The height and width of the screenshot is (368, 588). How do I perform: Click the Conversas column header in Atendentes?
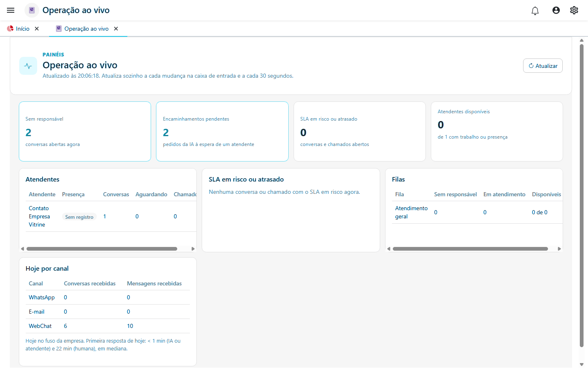click(x=116, y=194)
